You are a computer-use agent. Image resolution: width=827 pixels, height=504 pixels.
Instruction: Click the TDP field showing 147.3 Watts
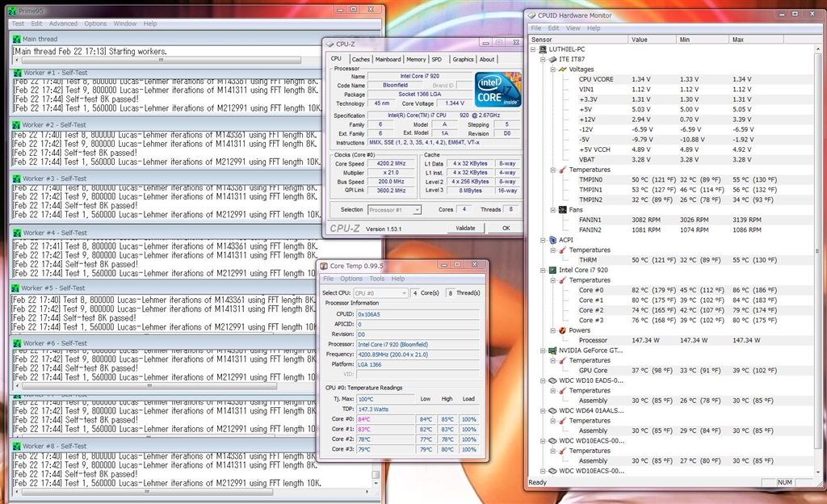point(418,409)
